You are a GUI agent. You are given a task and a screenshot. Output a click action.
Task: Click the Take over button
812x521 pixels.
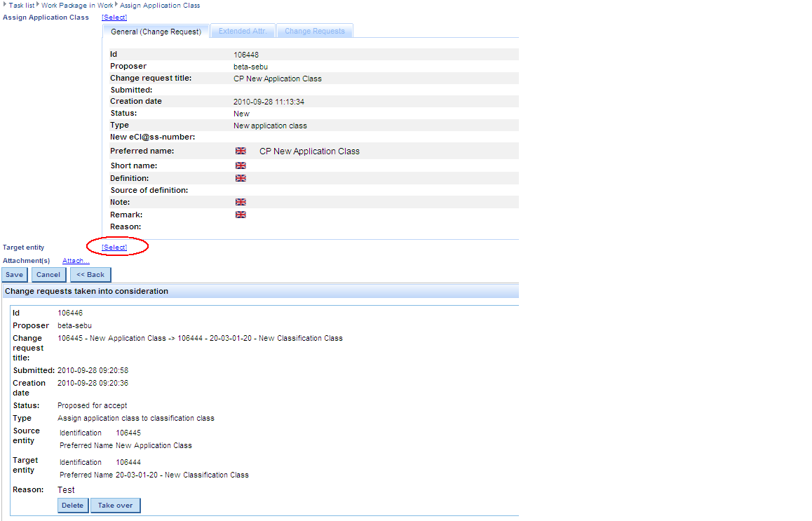(116, 506)
